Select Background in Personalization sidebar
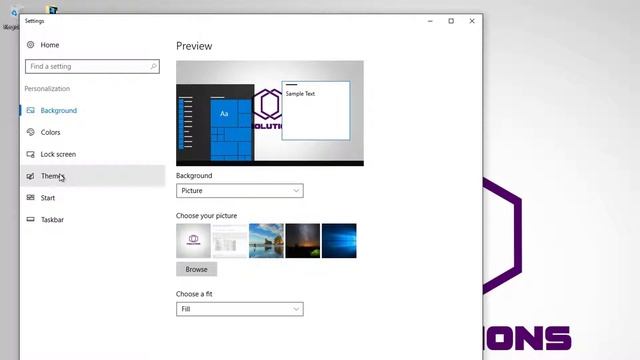Screen dimensions: 640x360 (58, 111)
